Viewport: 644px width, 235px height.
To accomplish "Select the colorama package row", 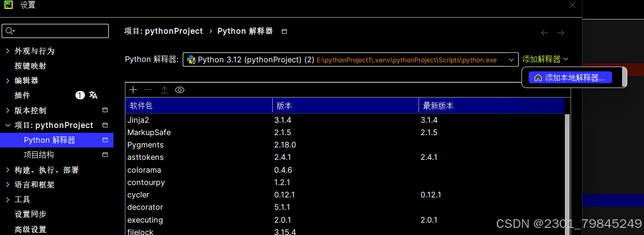I will 345,170.
